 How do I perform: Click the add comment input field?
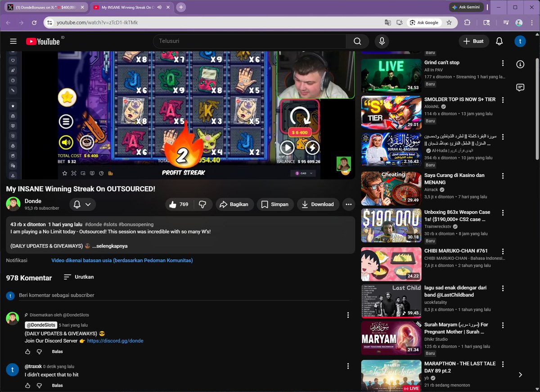pos(184,296)
